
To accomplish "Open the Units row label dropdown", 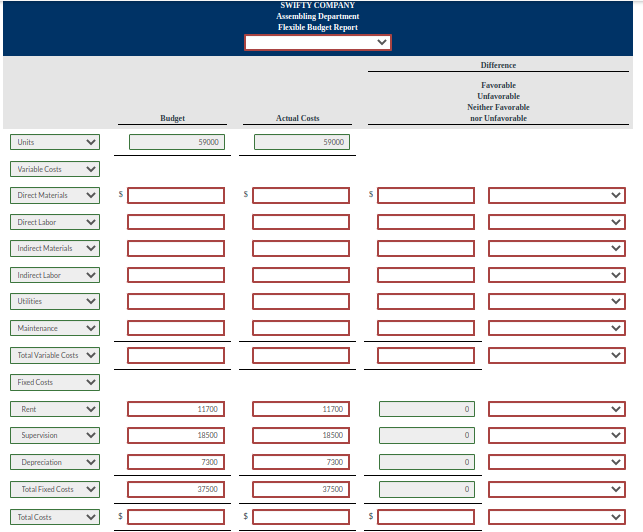I will [55, 142].
